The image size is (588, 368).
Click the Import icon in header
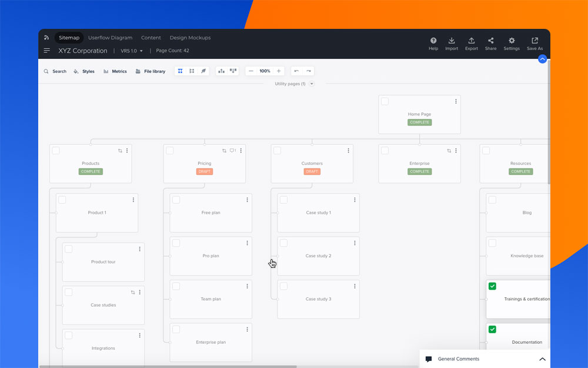tap(452, 41)
